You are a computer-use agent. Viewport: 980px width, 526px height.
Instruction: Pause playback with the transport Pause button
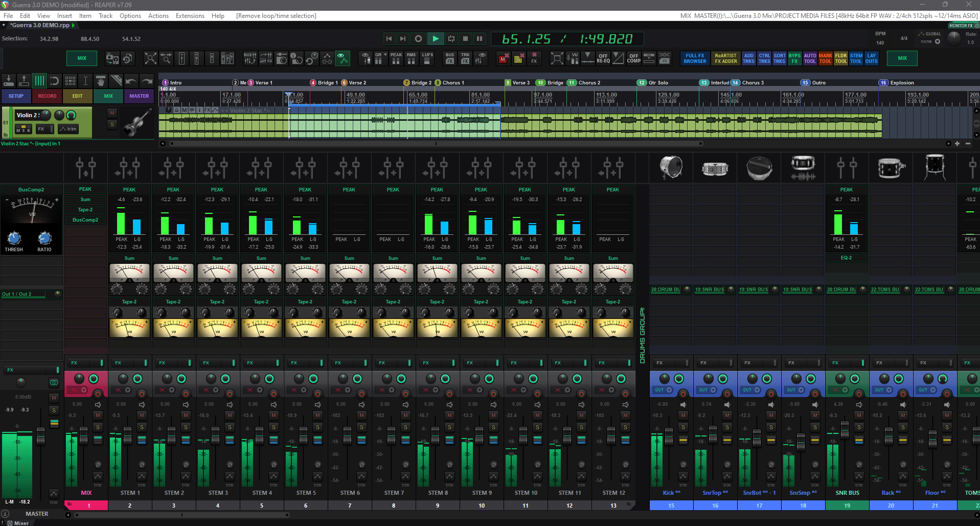tap(479, 38)
